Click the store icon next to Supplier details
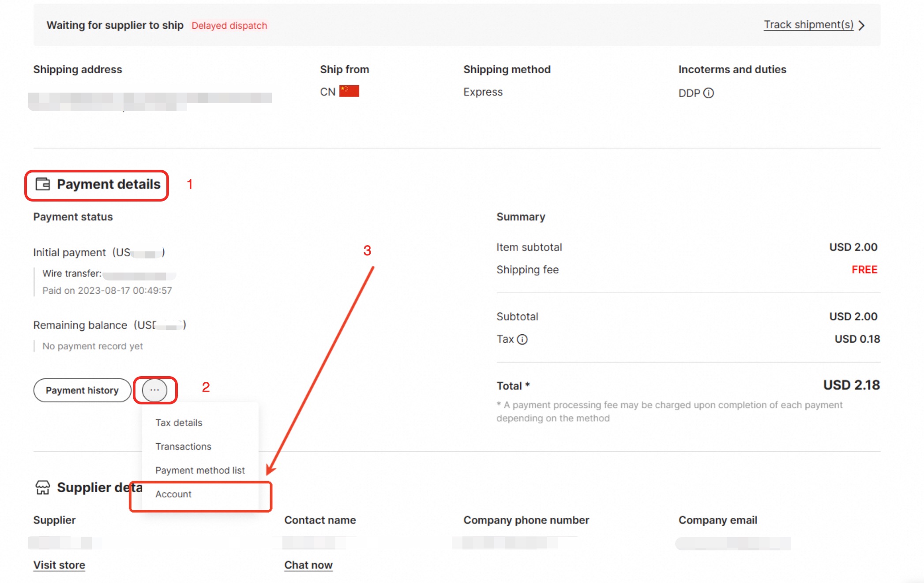 click(x=43, y=487)
